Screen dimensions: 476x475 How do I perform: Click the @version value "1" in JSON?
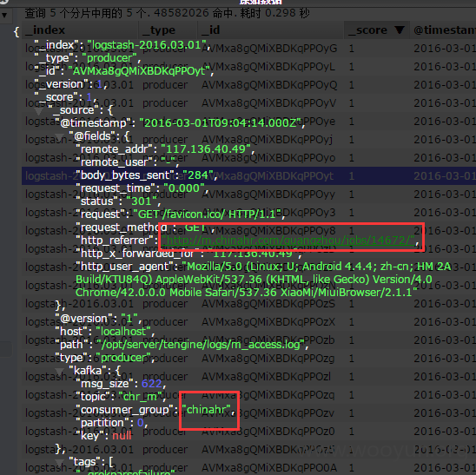(x=129, y=319)
